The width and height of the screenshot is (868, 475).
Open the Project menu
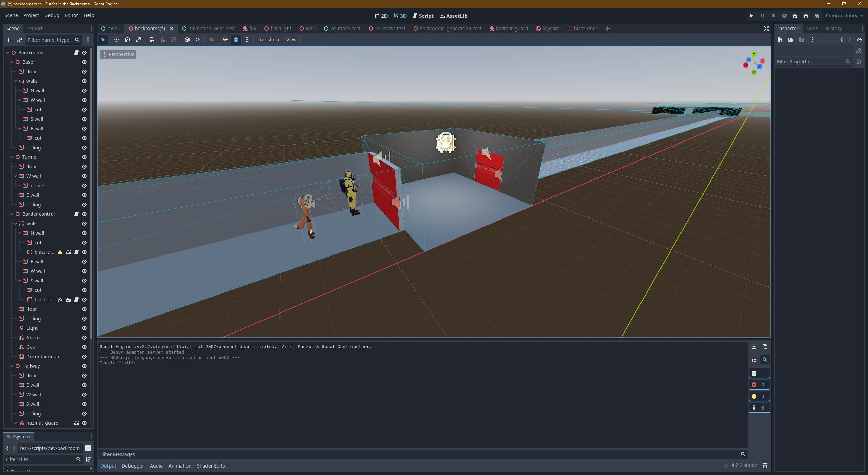point(31,15)
